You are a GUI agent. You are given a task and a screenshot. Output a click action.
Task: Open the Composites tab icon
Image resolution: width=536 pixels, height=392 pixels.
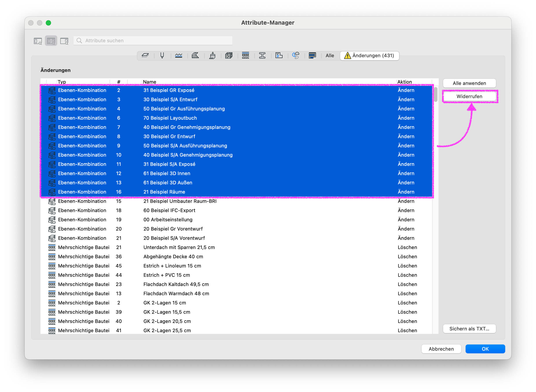pyautogui.click(x=246, y=55)
